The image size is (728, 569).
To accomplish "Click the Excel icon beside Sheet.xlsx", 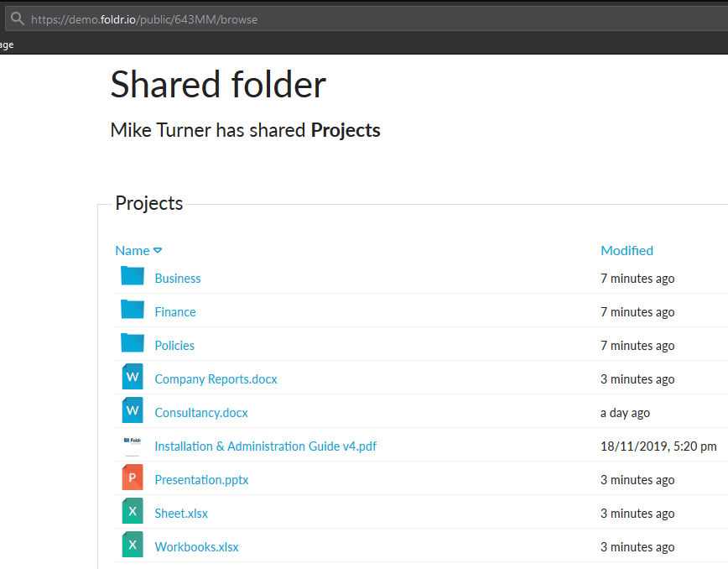I will (x=132, y=510).
